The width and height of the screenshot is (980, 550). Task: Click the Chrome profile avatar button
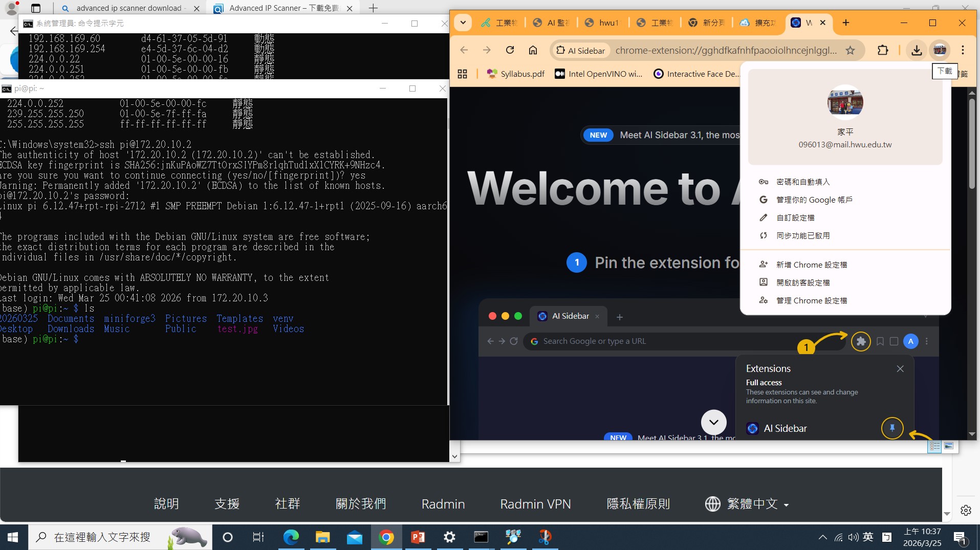point(940,50)
